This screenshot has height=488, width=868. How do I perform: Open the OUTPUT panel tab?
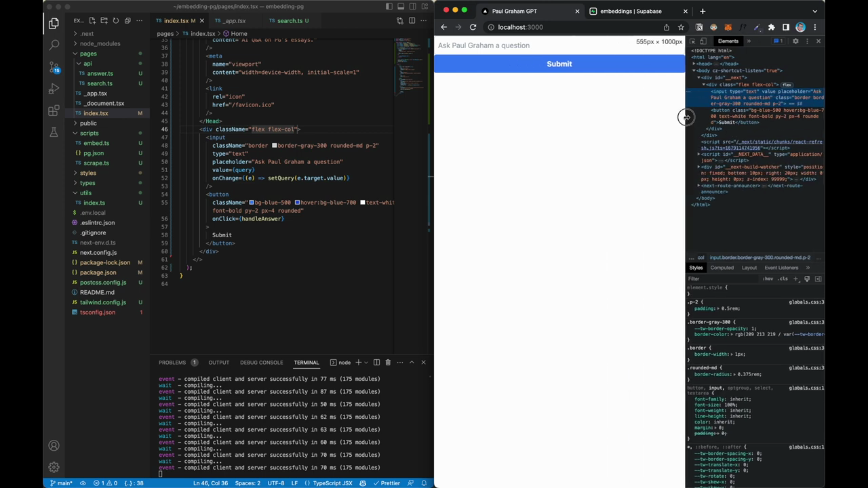[218, 362]
